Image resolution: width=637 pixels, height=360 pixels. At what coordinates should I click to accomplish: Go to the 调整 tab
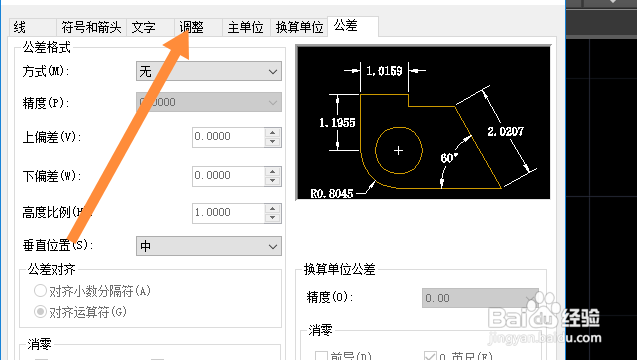tap(199, 28)
